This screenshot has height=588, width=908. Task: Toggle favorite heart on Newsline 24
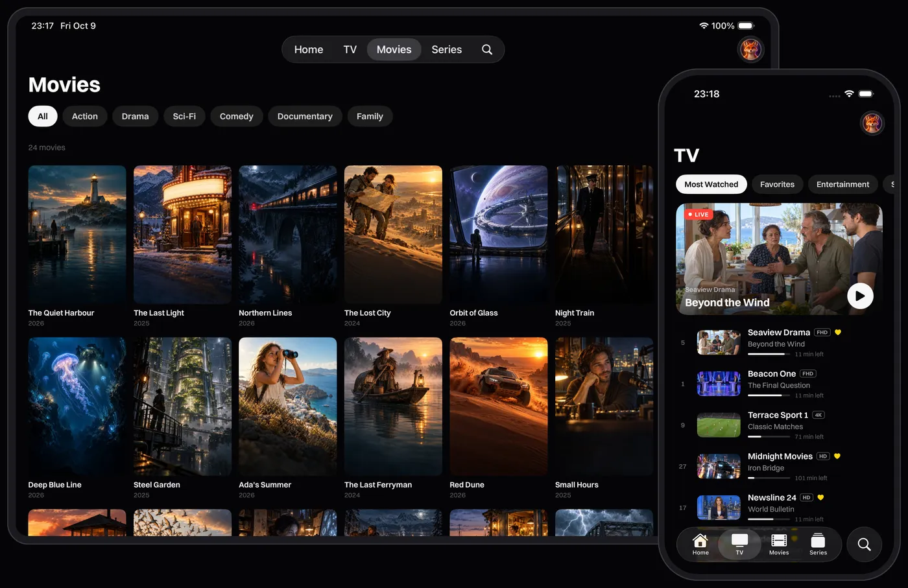(820, 498)
